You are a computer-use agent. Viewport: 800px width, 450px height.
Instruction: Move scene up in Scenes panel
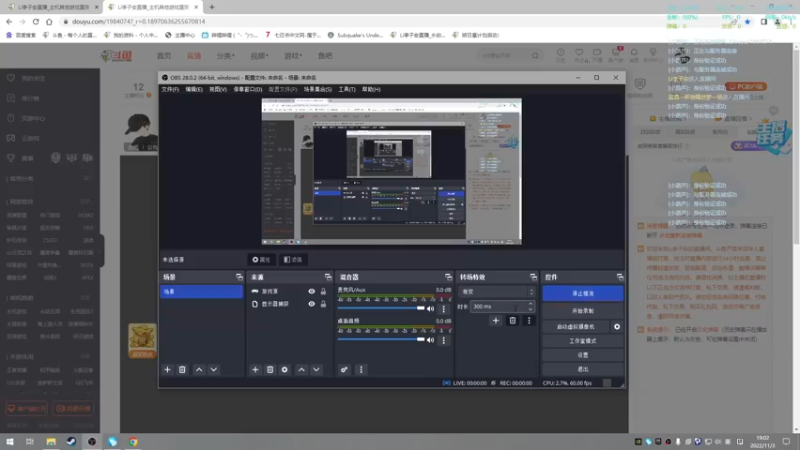199,369
